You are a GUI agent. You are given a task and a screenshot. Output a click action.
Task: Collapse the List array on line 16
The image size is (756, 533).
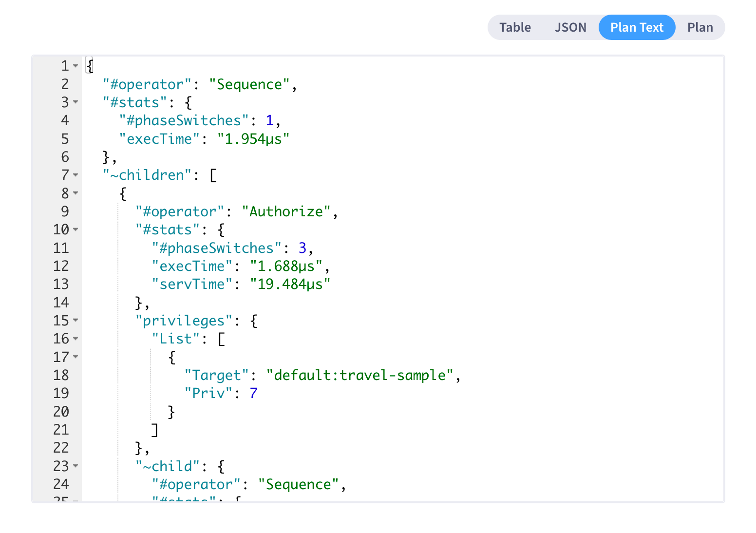(76, 339)
